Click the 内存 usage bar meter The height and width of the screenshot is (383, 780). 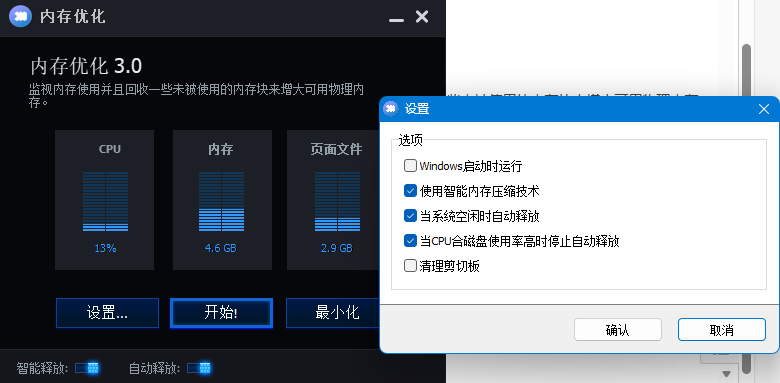(x=221, y=201)
